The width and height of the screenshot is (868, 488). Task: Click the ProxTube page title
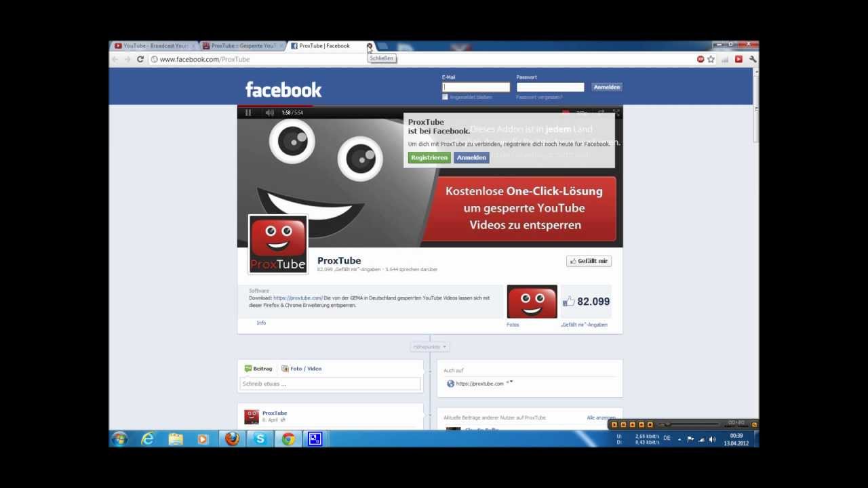[339, 260]
